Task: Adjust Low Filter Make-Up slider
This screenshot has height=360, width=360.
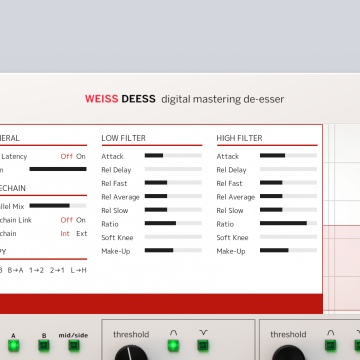Action: pos(173,250)
